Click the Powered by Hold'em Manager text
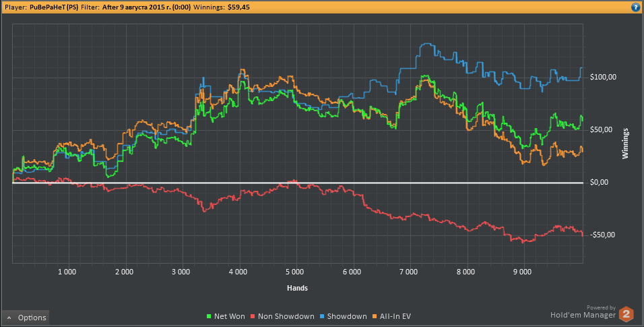The height and width of the screenshot is (327, 644). pos(583,312)
